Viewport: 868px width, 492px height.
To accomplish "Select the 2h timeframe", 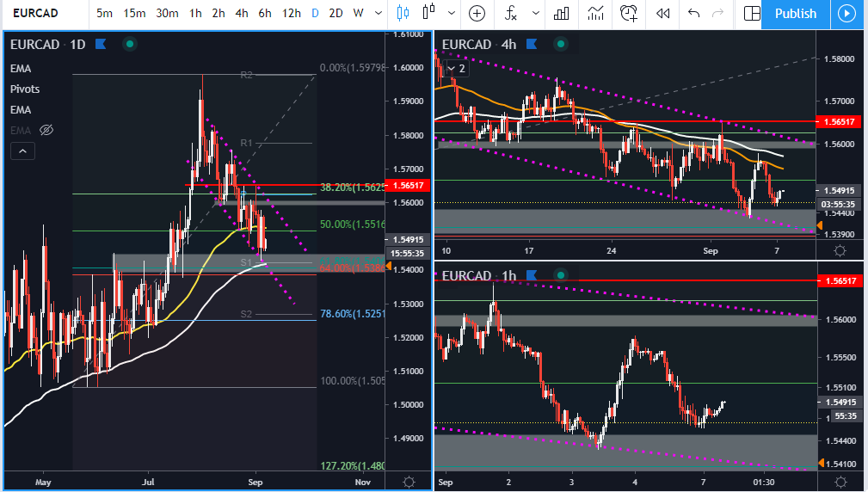I will pos(219,13).
